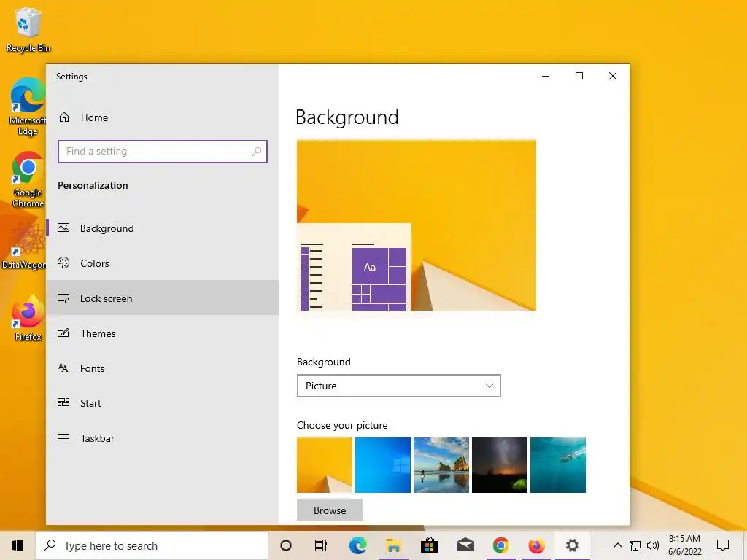Open the Taskbar settings page
This screenshot has width=747, height=560.
(x=163, y=437)
